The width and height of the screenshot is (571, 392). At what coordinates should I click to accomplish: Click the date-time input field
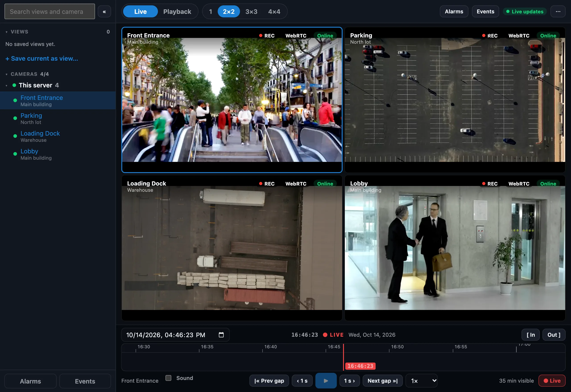pyautogui.click(x=176, y=335)
